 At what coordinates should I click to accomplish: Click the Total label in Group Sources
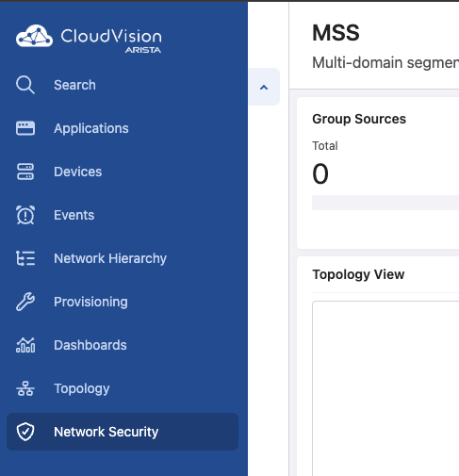click(x=325, y=146)
